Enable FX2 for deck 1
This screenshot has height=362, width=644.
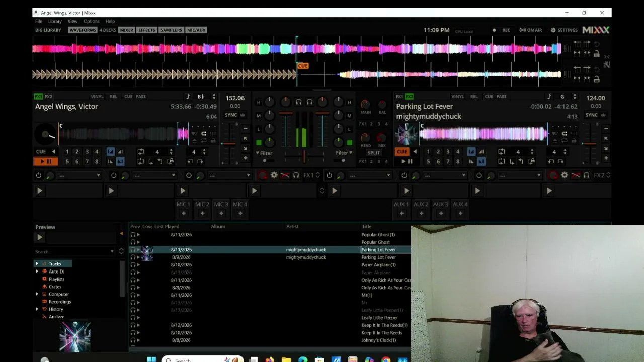click(x=48, y=97)
